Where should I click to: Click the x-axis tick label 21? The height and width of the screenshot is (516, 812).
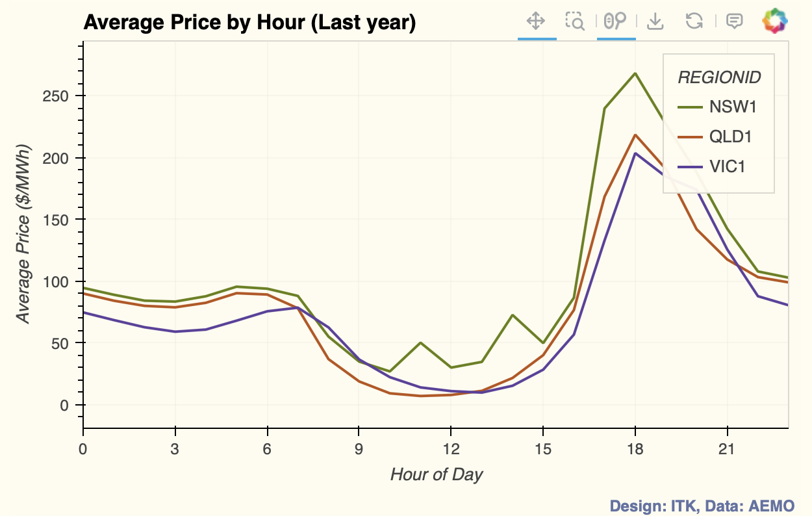pyautogui.click(x=728, y=449)
